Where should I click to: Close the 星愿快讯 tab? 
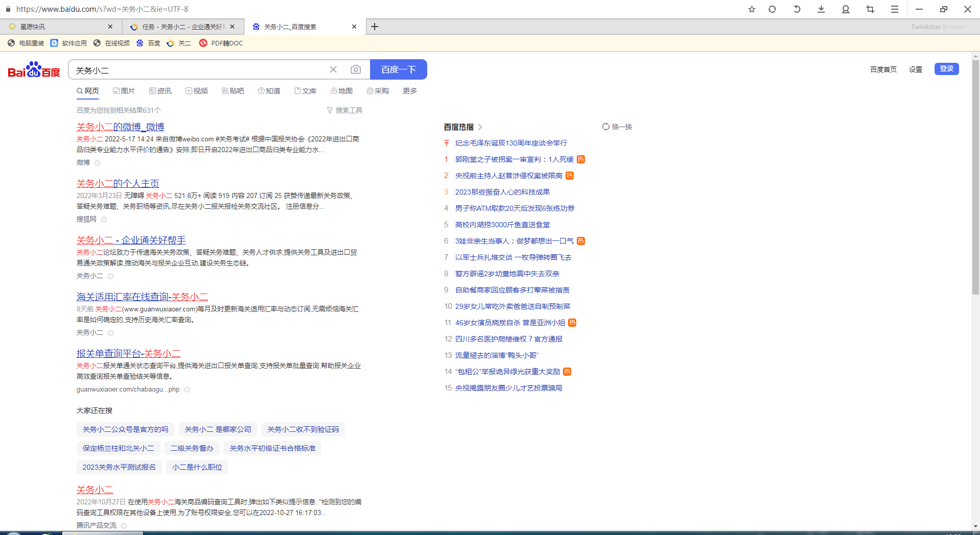pyautogui.click(x=110, y=27)
